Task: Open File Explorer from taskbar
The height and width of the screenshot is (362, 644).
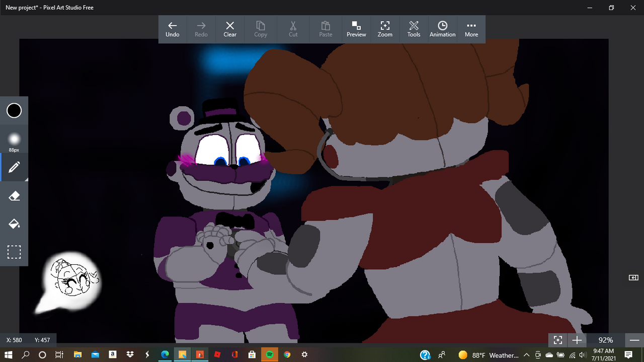Action: (77, 354)
